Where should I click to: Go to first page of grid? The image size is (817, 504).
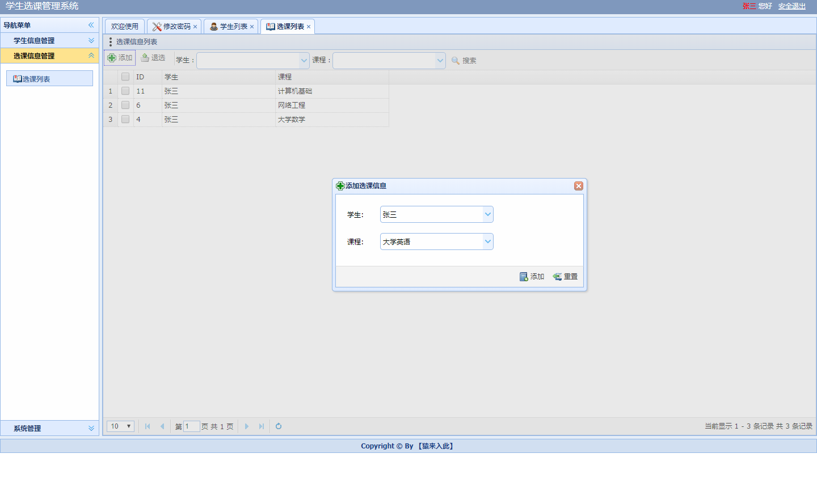coord(148,426)
